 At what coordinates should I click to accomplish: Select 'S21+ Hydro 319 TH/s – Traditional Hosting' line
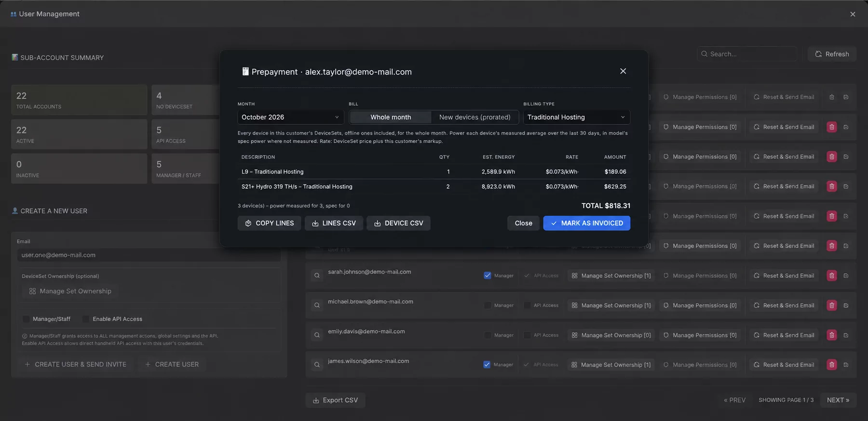click(434, 186)
